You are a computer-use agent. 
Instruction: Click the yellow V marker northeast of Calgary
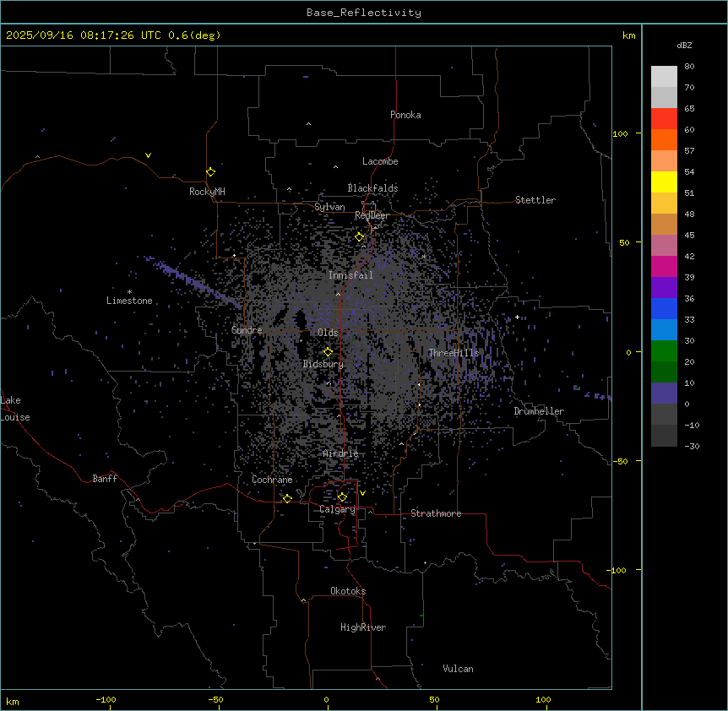tap(362, 493)
